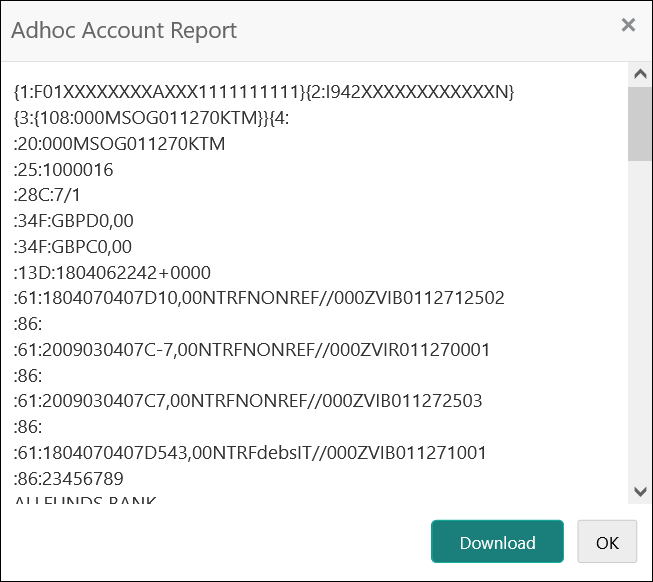653x582 pixels.
Task: Click the transaction ending 000ZVIB0112712502
Action: (x=259, y=298)
